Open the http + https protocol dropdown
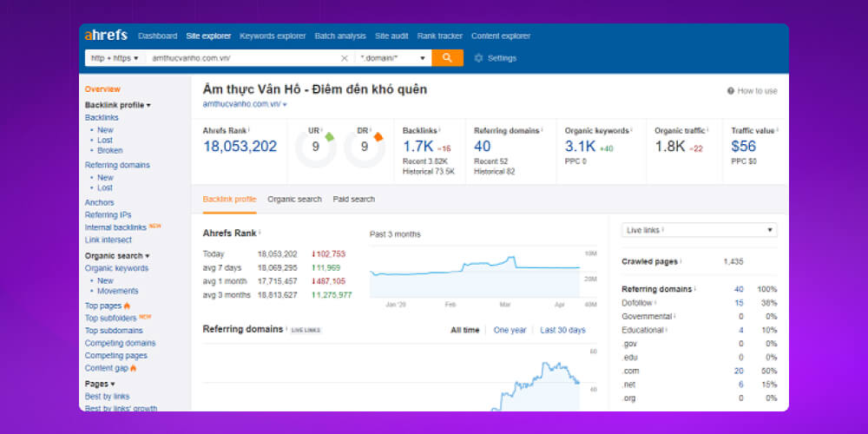 (115, 58)
